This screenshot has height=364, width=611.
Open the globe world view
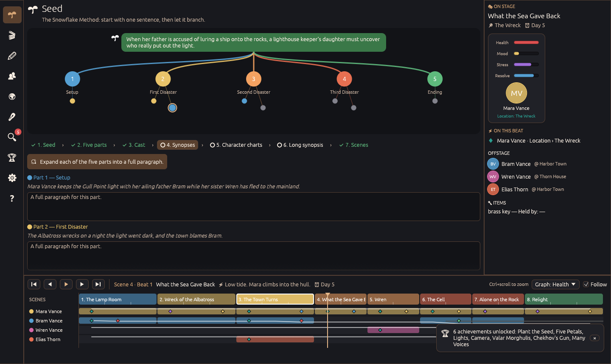click(x=12, y=96)
